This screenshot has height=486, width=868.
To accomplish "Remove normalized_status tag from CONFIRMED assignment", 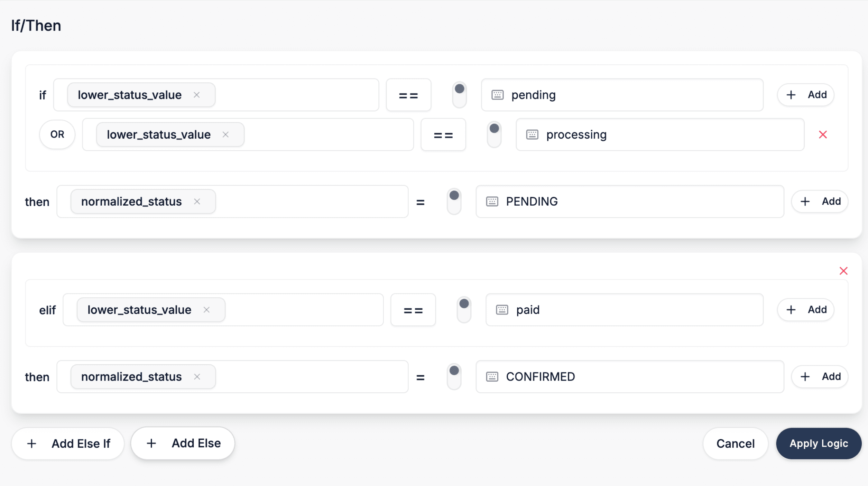I will (x=197, y=376).
